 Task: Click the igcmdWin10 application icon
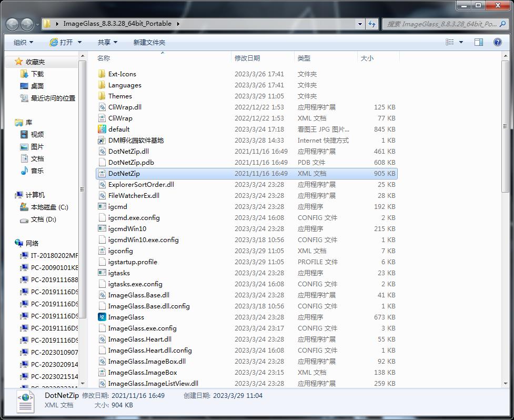102,228
